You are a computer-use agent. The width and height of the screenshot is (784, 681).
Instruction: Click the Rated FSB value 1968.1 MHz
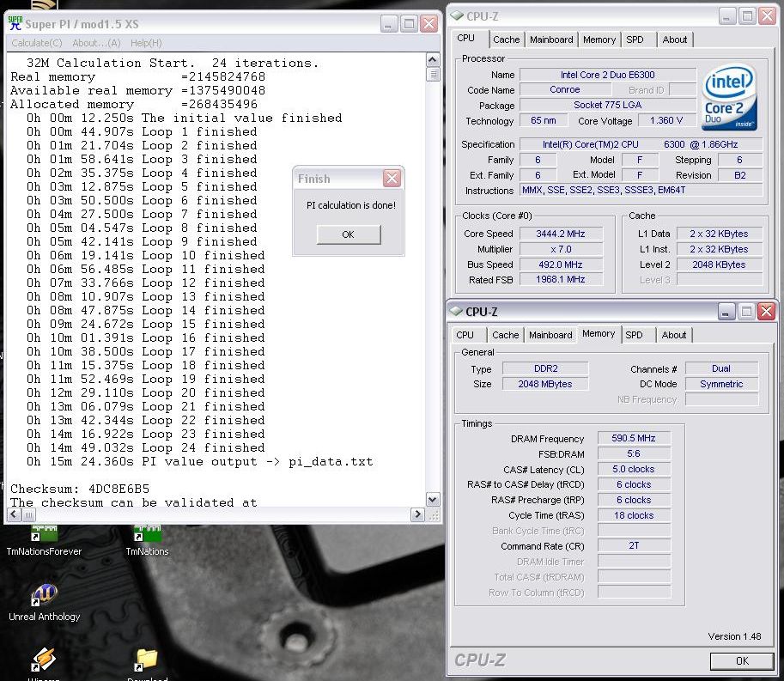click(x=561, y=279)
